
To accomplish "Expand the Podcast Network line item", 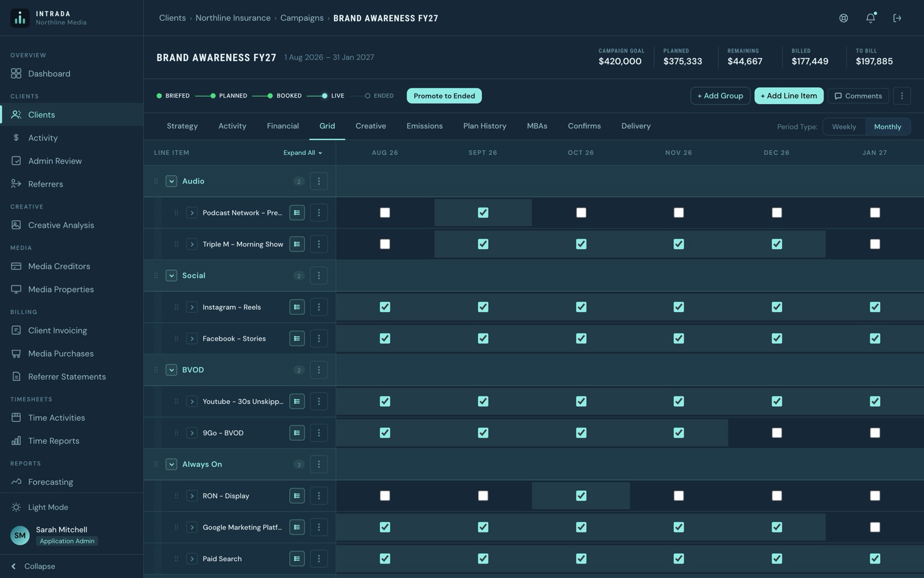I will tap(192, 213).
